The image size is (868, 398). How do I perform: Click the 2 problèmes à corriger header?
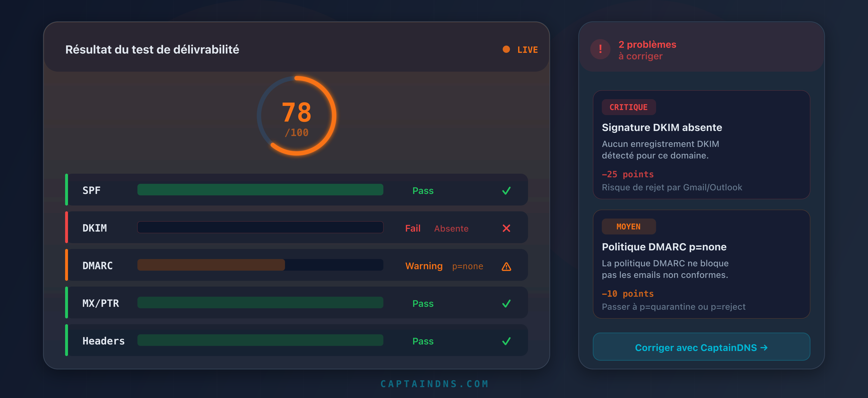pyautogui.click(x=647, y=50)
